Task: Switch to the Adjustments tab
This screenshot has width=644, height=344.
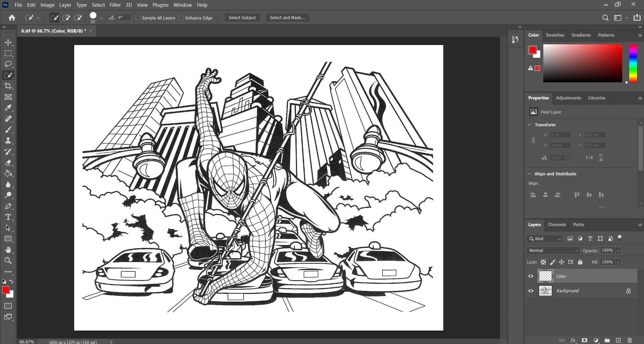Action: [568, 98]
